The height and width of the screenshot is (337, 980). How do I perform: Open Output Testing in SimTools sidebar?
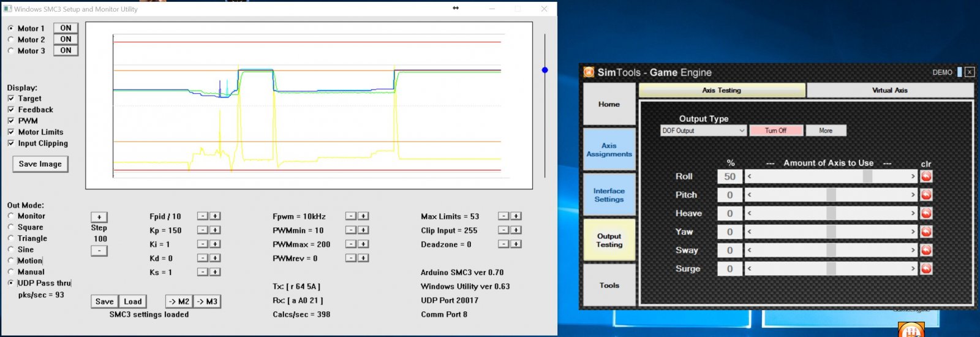[609, 240]
